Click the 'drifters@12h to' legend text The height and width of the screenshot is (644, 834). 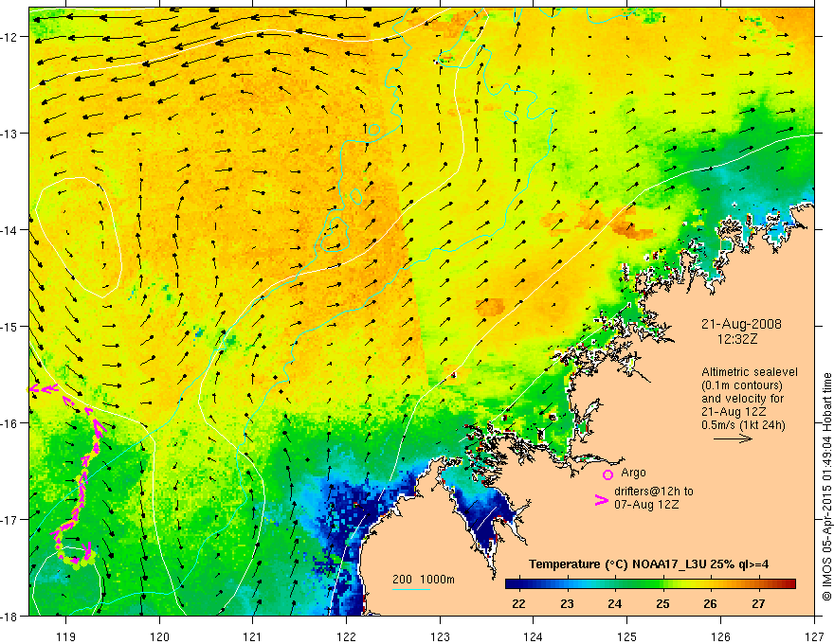tap(654, 492)
